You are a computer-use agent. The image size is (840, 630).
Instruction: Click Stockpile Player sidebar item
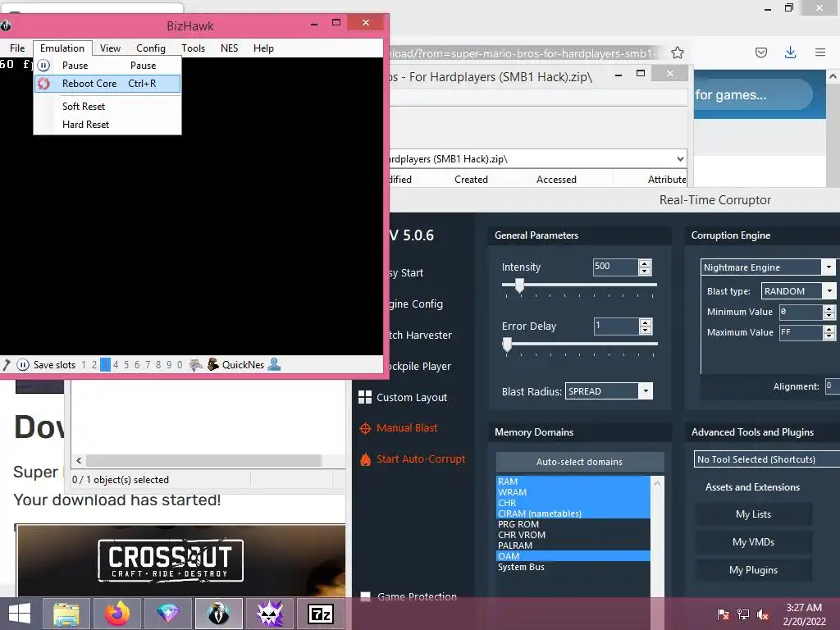point(420,367)
